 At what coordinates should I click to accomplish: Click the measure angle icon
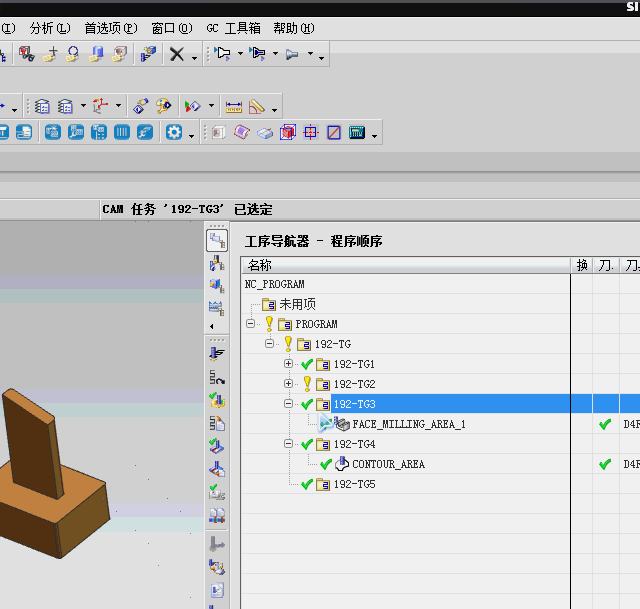coord(257,107)
